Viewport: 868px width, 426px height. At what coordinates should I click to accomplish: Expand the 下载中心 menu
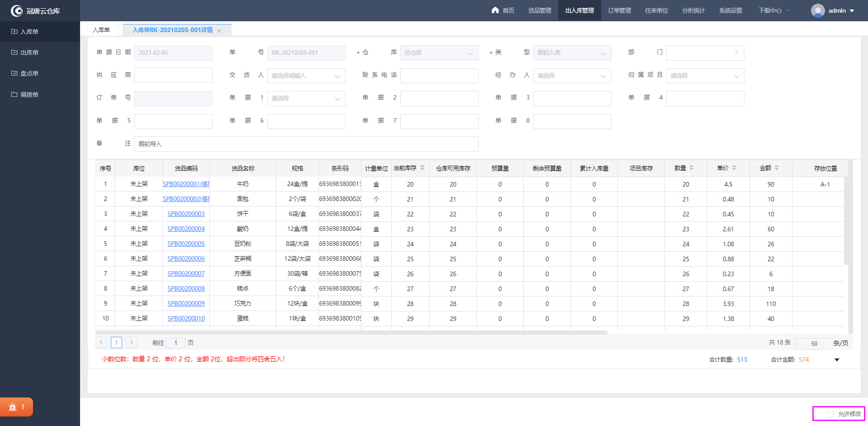774,10
